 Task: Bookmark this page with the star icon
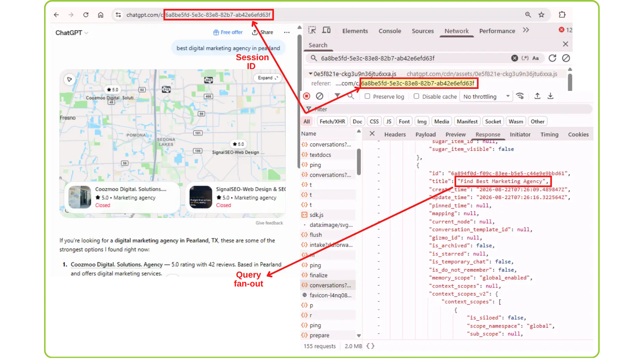[x=541, y=15]
